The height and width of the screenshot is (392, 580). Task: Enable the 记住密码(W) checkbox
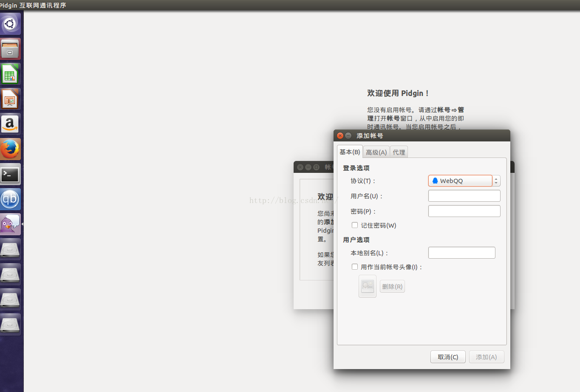pos(355,225)
